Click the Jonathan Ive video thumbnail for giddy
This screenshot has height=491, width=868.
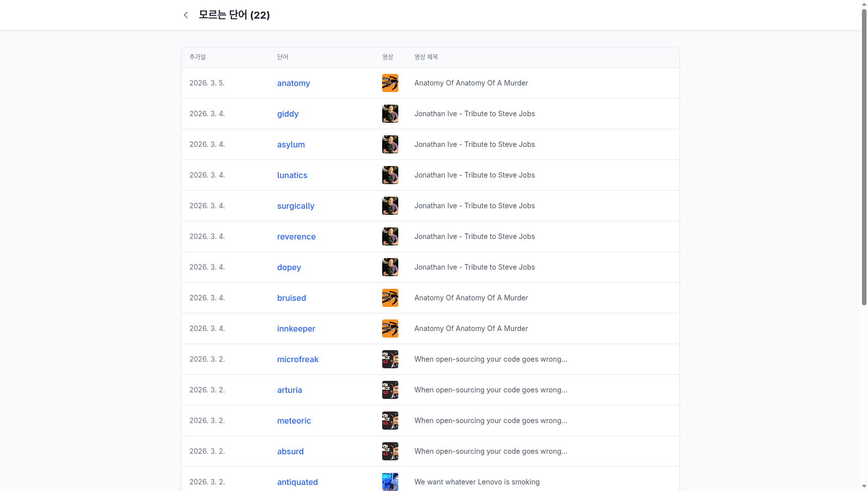[x=390, y=113]
